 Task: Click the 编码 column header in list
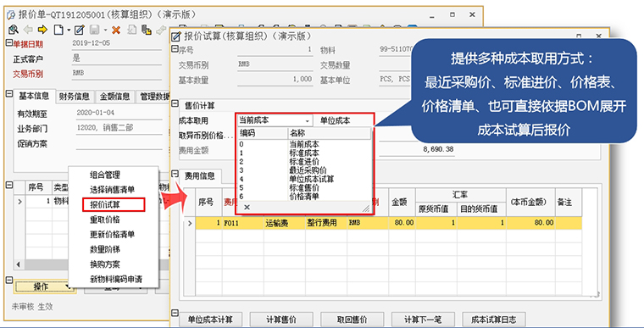[x=263, y=133]
